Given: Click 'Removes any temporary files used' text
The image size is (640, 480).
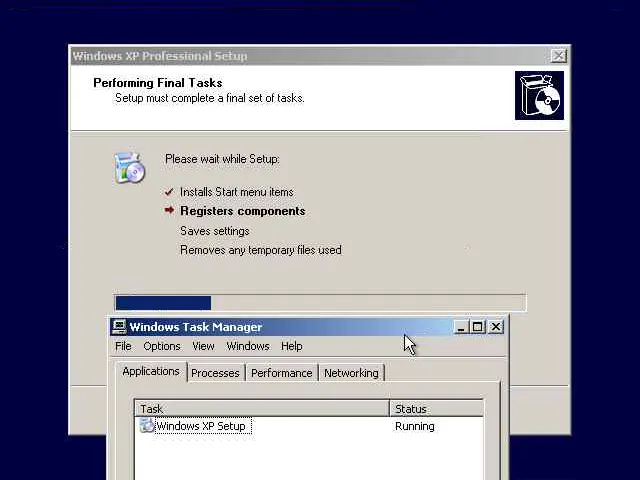Looking at the screenshot, I should (261, 250).
